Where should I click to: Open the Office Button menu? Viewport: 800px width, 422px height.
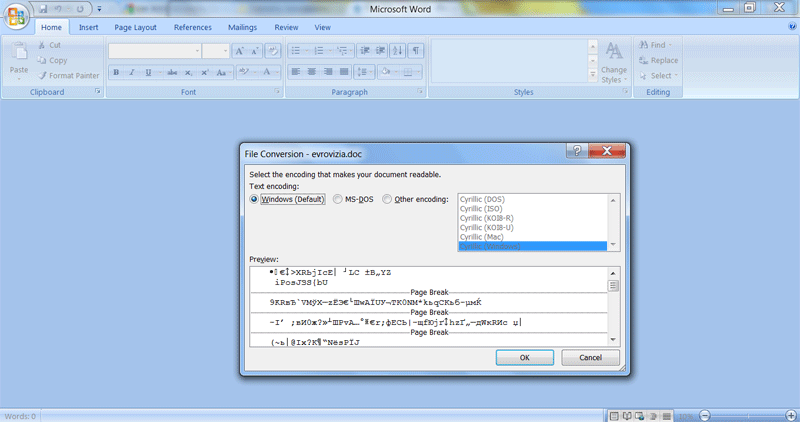pos(16,17)
